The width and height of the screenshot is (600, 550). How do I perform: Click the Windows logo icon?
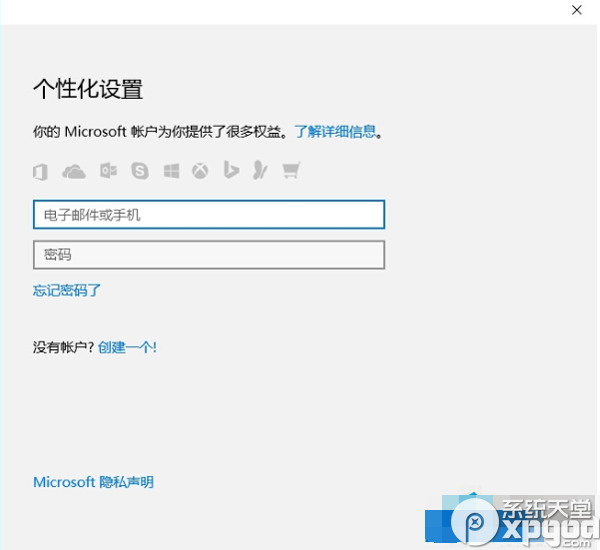coord(171,171)
